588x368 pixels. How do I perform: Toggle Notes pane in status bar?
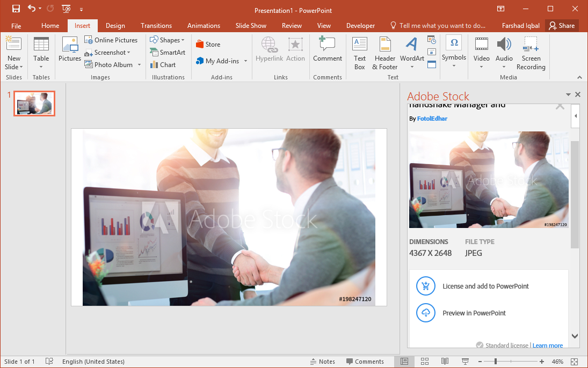pyautogui.click(x=322, y=362)
